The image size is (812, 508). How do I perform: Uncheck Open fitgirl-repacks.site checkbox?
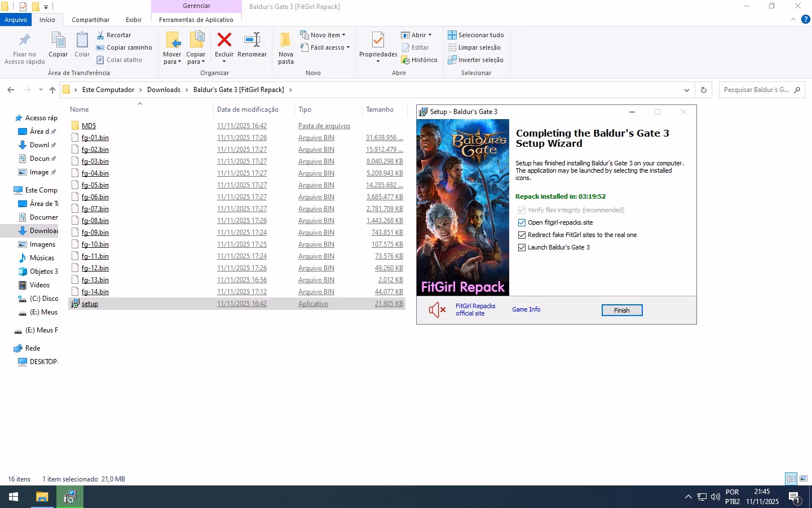tap(522, 222)
